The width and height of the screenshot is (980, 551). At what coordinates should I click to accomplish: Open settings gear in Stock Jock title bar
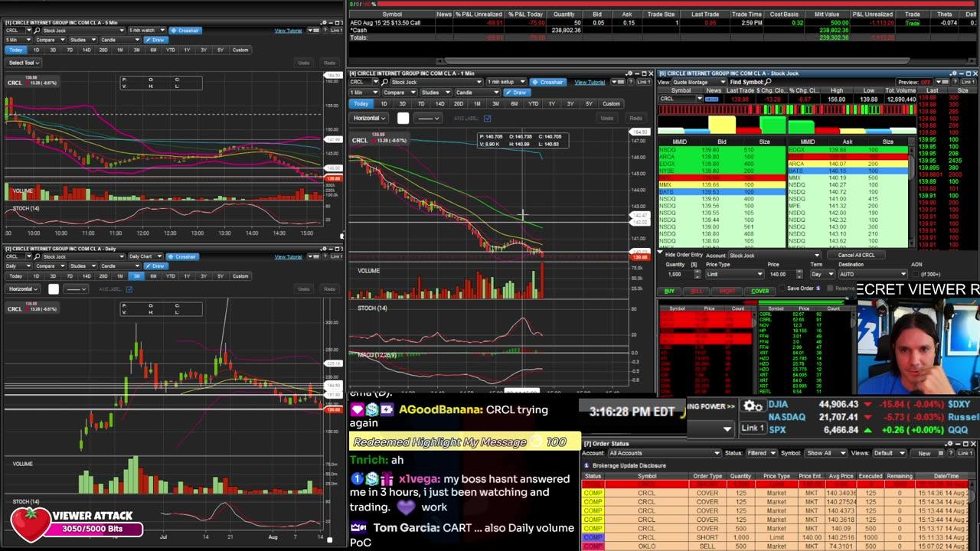pos(955,73)
